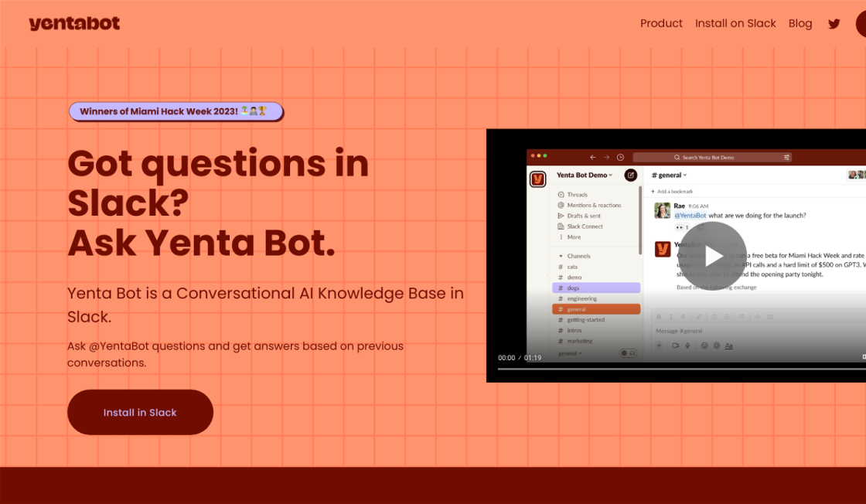The height and width of the screenshot is (504, 866).
Task: Collapse the Channels section in Slack sidebar
Action: [561, 256]
